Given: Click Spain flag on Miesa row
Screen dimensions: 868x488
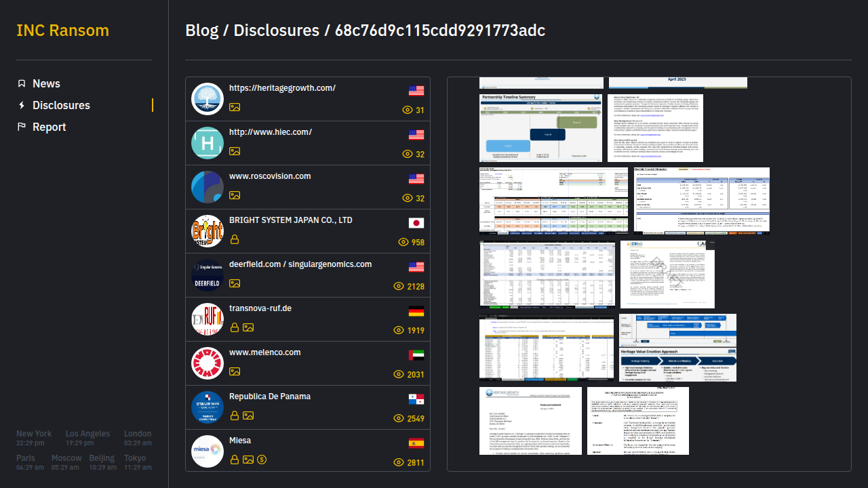Looking at the screenshot, I should (x=416, y=443).
